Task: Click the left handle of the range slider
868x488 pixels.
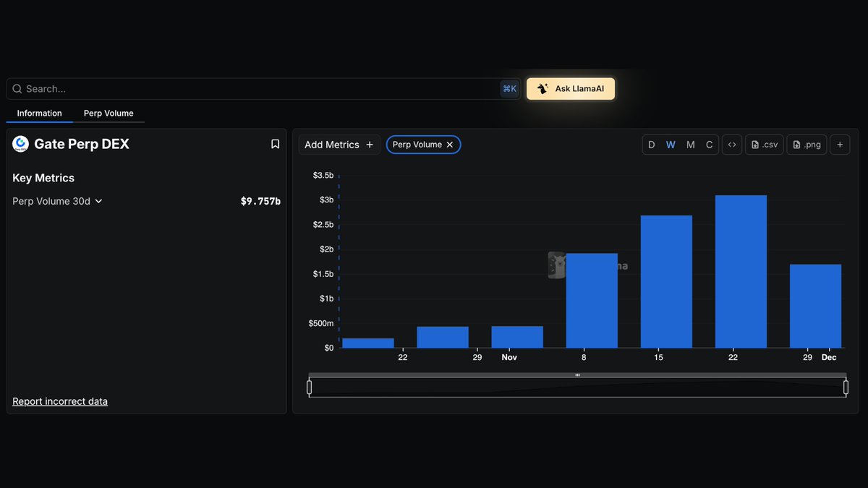Action: pyautogui.click(x=310, y=388)
